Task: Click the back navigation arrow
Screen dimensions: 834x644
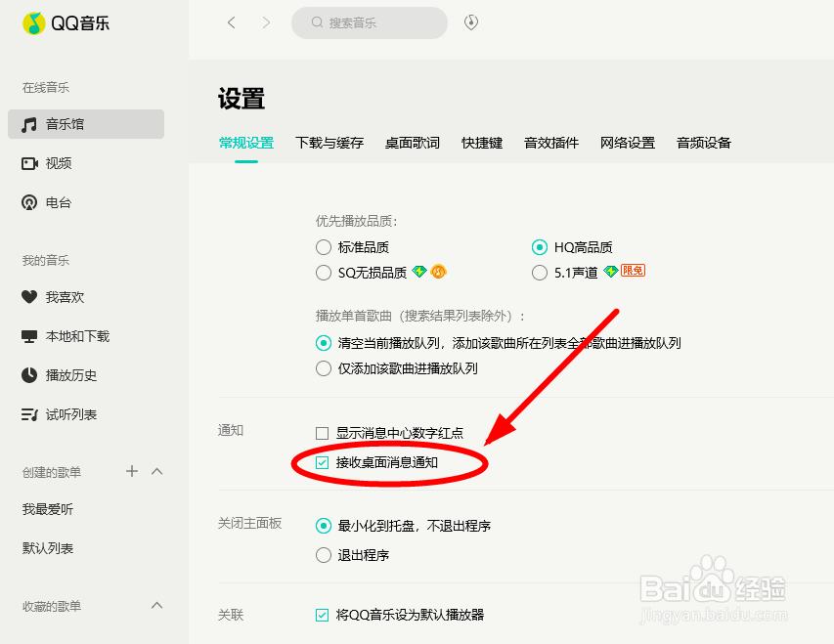Action: click(x=231, y=22)
